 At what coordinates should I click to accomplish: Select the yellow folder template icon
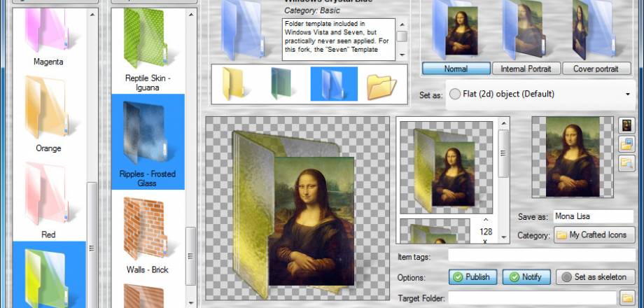(x=235, y=85)
